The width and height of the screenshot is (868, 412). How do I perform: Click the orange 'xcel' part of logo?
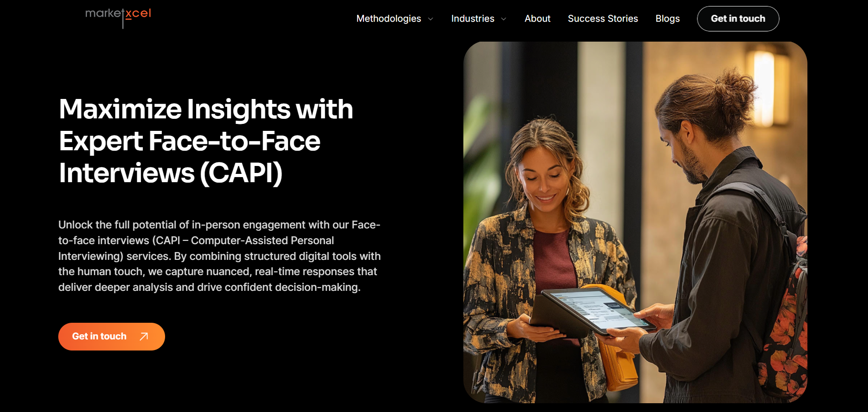138,13
